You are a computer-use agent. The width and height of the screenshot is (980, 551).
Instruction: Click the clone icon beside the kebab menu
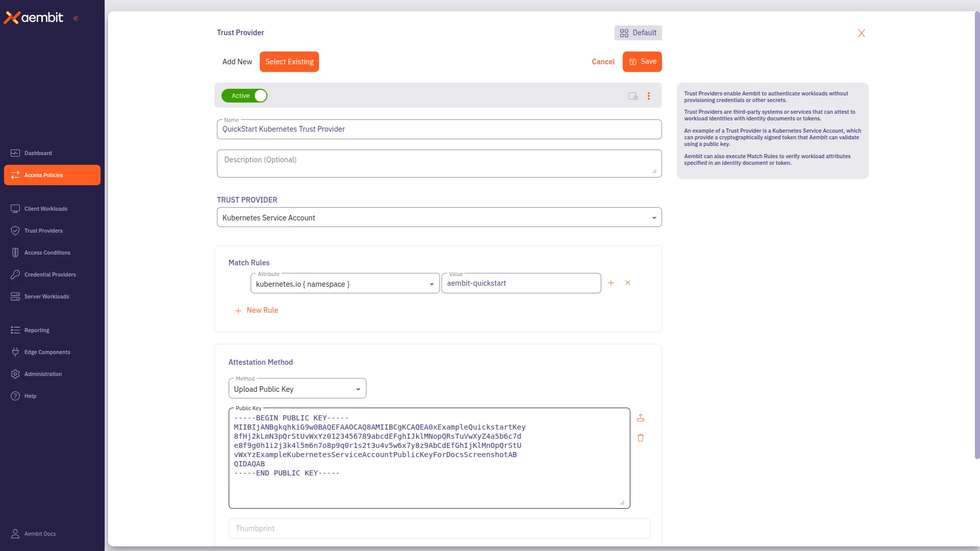[633, 96]
